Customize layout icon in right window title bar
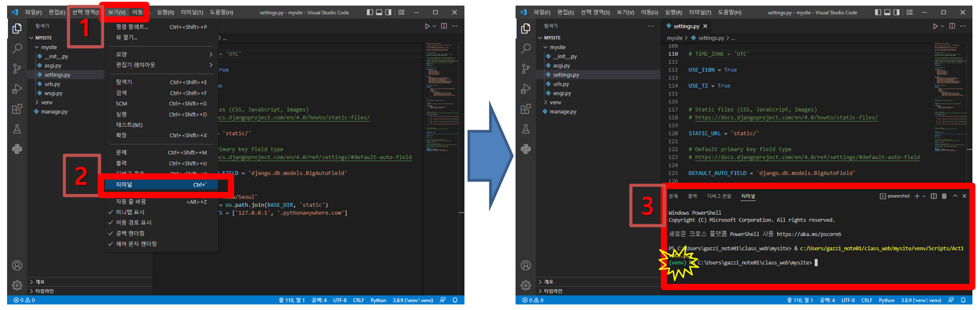Screen dimensions: 980x310 click(910, 12)
